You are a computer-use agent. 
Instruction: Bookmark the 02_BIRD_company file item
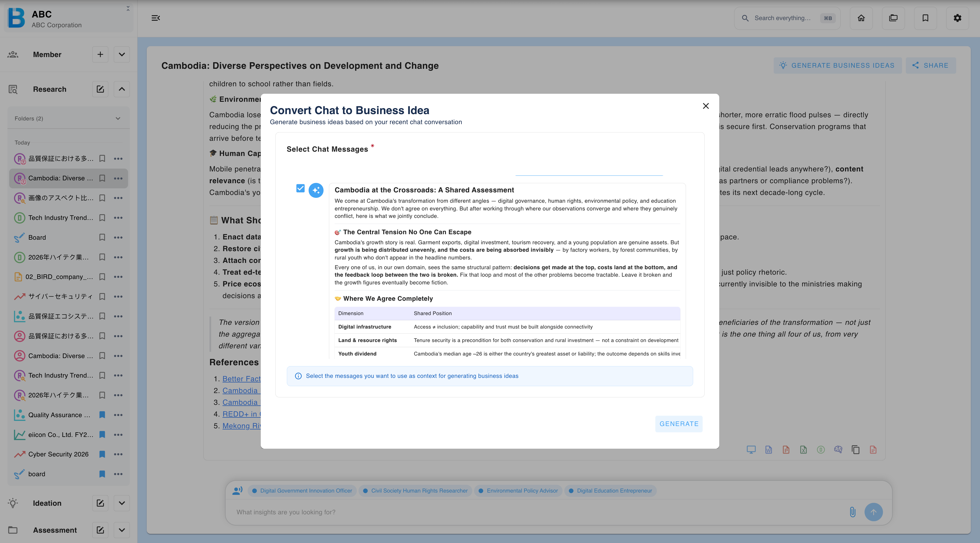click(102, 277)
